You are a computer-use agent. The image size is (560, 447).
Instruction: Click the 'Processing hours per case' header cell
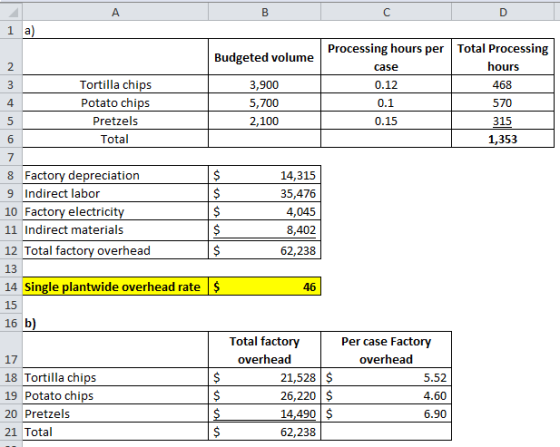coord(386,57)
